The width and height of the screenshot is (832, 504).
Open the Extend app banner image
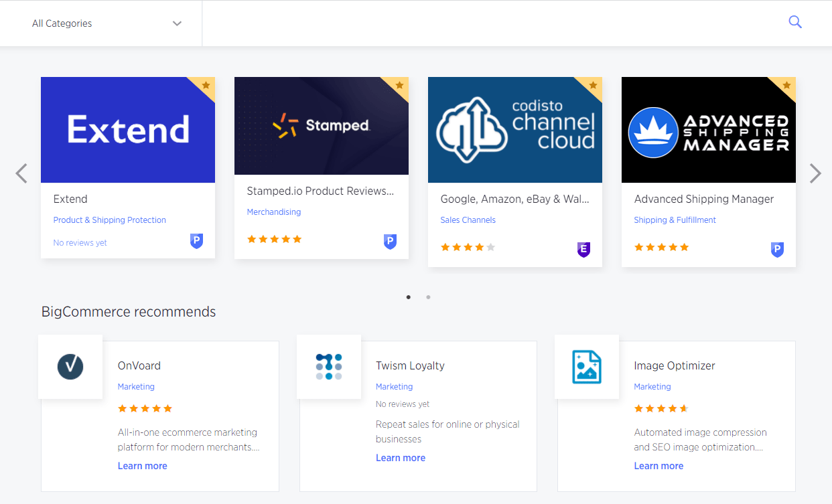pos(128,130)
